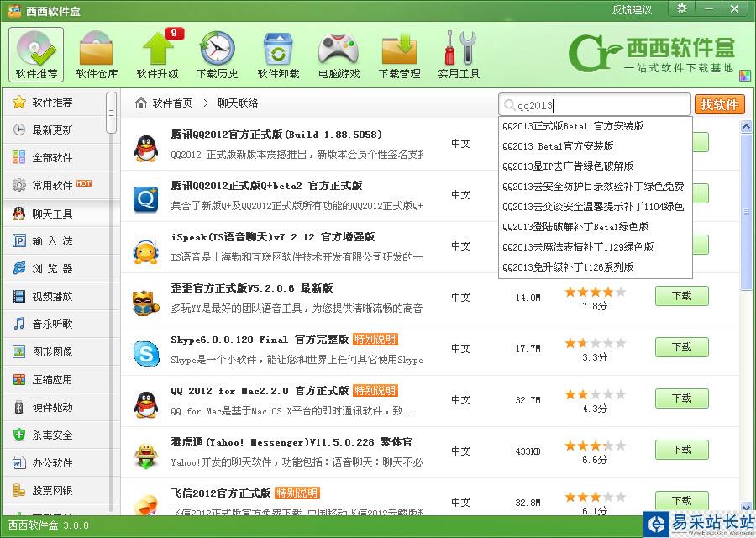Select 办公软件 category

point(55,462)
